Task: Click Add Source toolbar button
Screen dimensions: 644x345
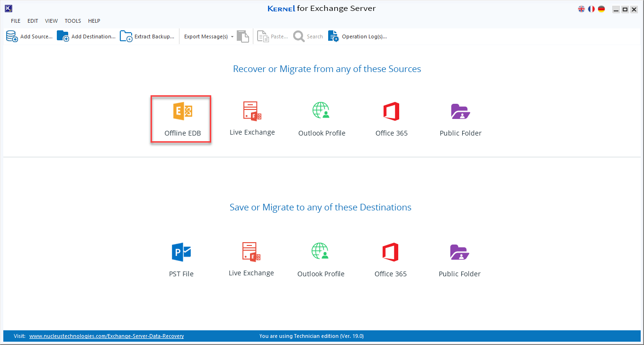Action: (x=29, y=36)
